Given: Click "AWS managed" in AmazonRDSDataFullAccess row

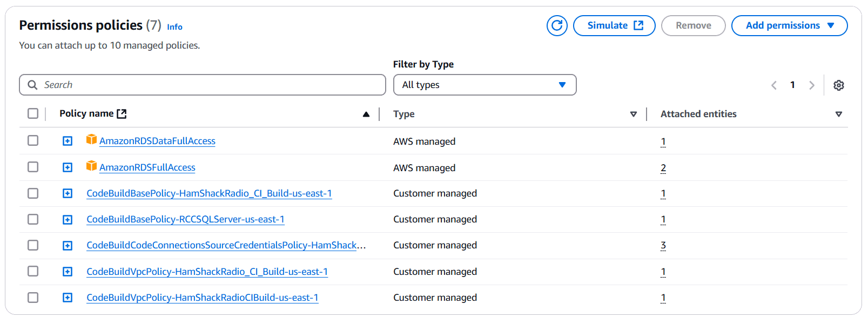Looking at the screenshot, I should coord(424,141).
